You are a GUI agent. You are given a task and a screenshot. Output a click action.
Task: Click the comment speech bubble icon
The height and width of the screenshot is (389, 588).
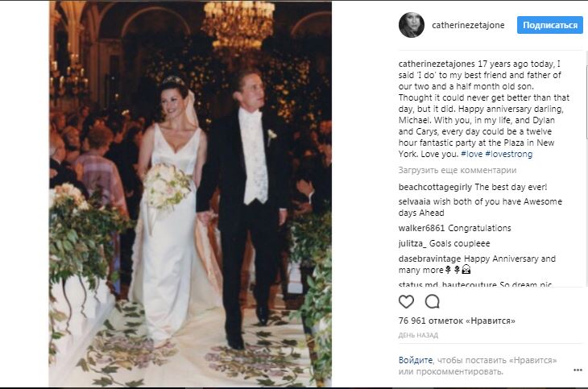433,302
